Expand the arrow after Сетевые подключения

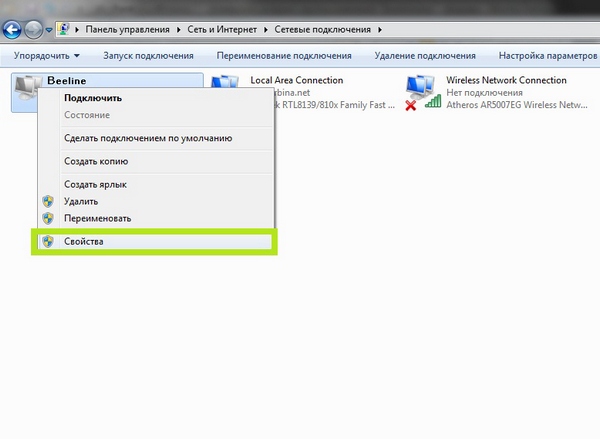pos(380,29)
